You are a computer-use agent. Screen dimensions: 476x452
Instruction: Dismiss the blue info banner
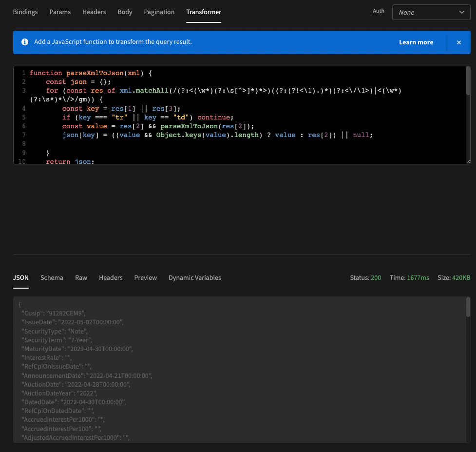[x=458, y=42]
